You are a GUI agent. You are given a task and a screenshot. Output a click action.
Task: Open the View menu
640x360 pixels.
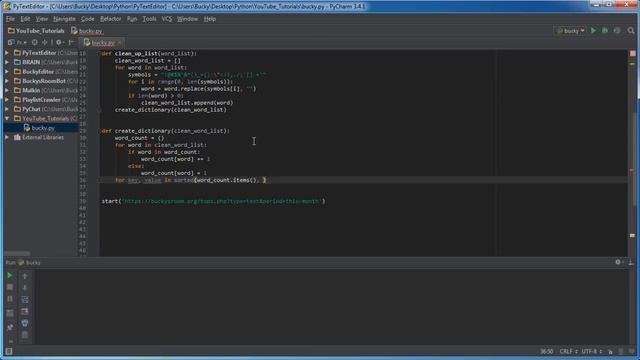pyautogui.click(x=41, y=19)
